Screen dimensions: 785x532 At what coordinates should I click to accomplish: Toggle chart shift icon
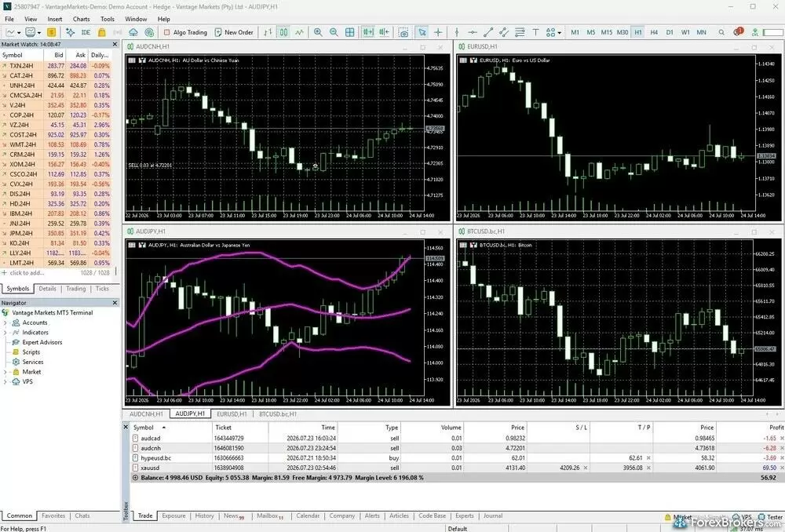pyautogui.click(x=384, y=32)
